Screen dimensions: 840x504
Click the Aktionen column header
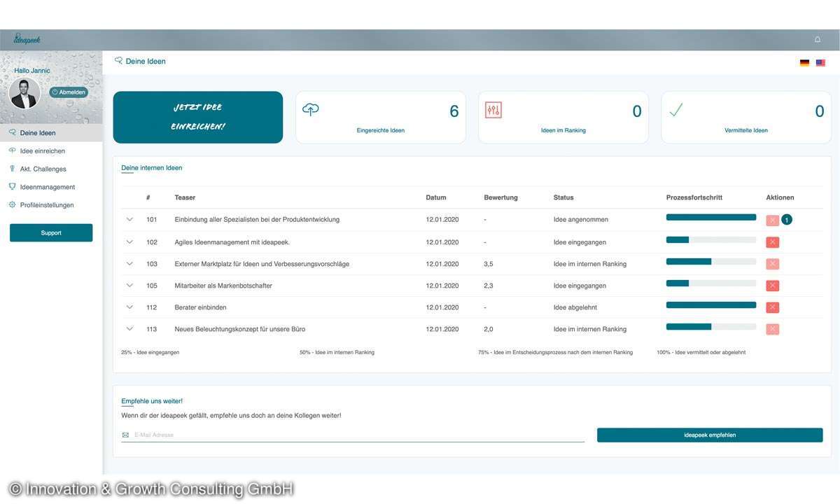[x=780, y=197]
